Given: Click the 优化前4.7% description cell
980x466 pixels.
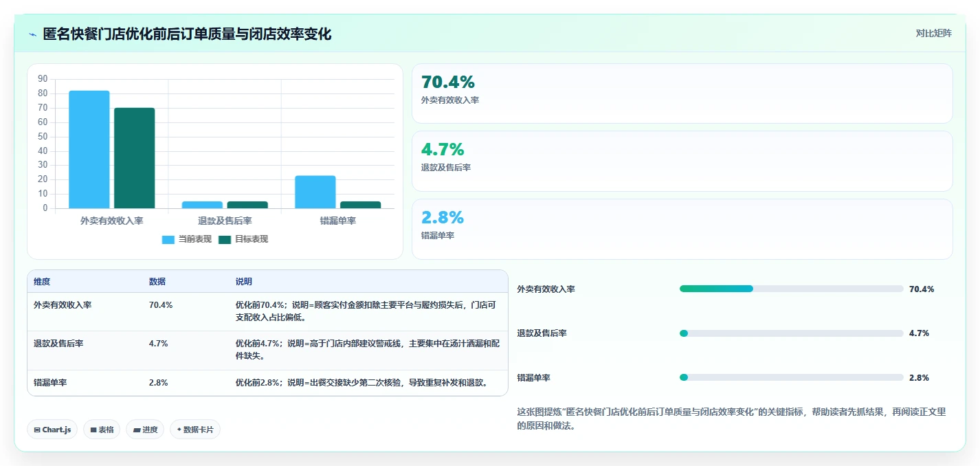Looking at the screenshot, I should [x=368, y=350].
